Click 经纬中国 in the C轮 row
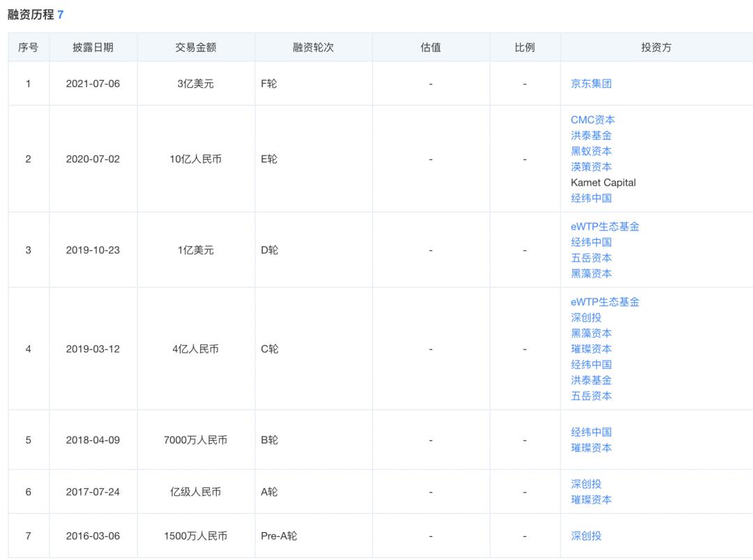Image resolution: width=753 pixels, height=560 pixels. (591, 365)
